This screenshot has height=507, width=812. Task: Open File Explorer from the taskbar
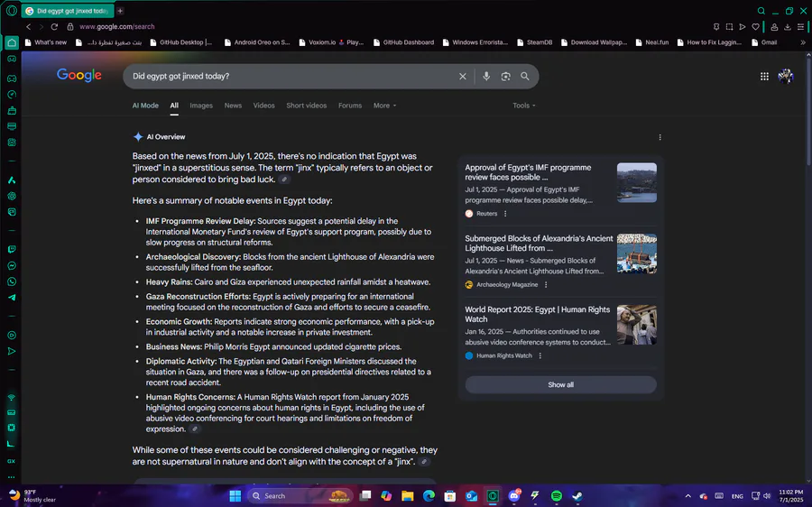(x=408, y=495)
